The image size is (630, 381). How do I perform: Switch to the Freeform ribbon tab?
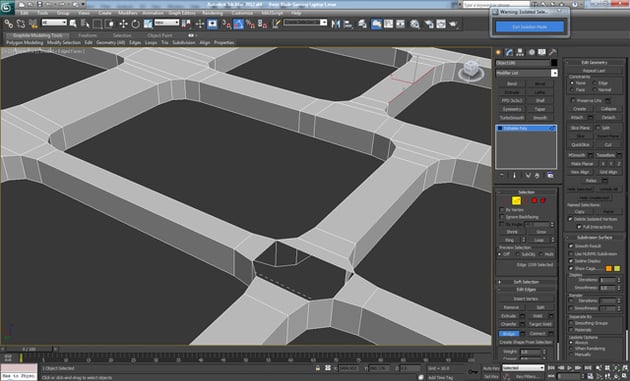(x=88, y=35)
